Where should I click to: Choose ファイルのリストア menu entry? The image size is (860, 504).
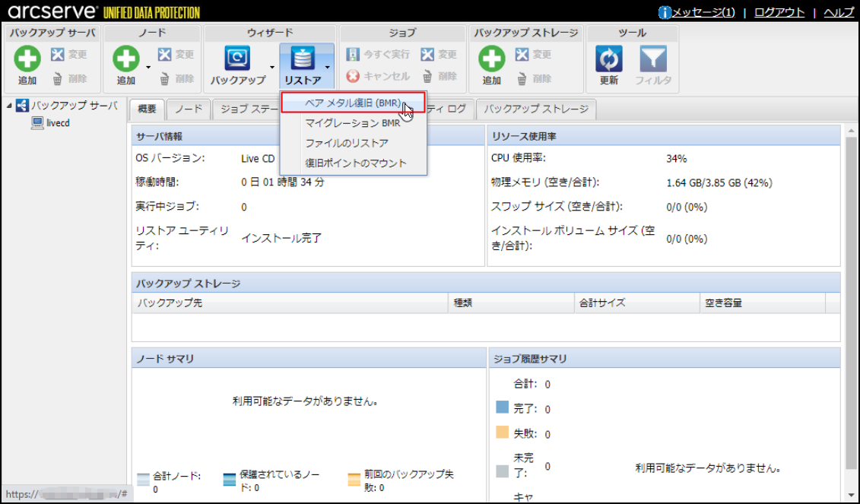[347, 143]
